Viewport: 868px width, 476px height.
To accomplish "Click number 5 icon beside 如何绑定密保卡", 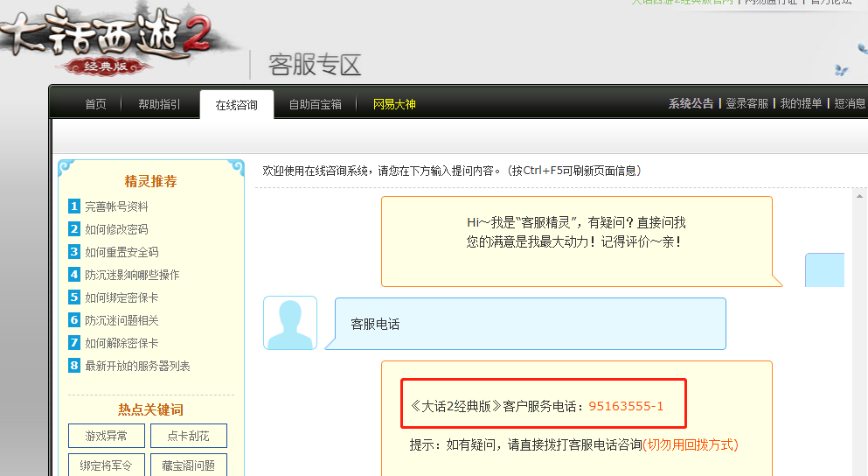I will 74,297.
